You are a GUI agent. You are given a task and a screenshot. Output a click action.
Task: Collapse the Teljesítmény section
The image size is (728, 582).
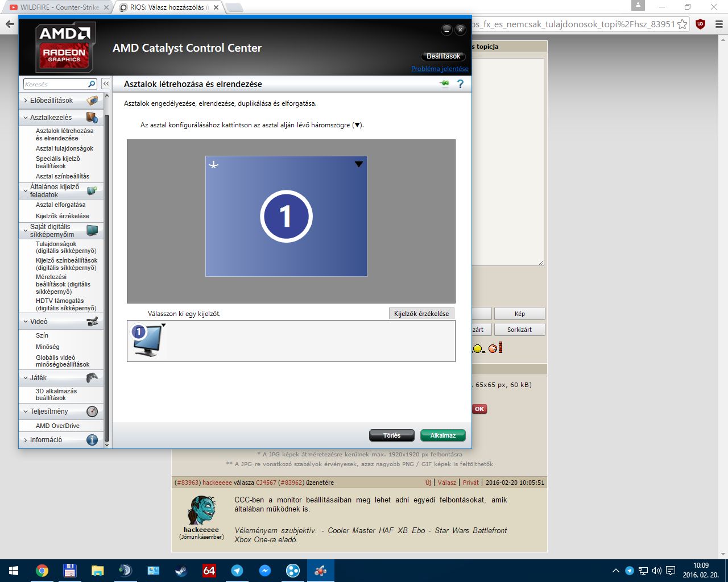pyautogui.click(x=26, y=411)
